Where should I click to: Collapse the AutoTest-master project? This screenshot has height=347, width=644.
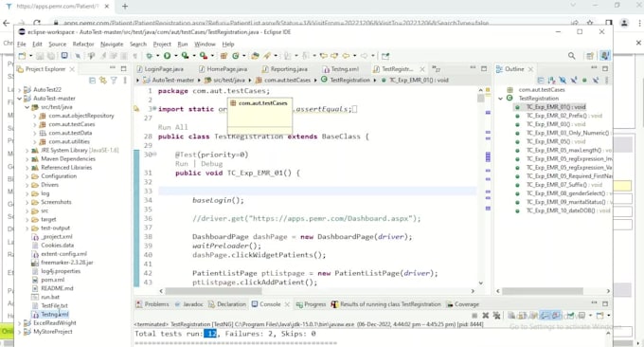19,99
